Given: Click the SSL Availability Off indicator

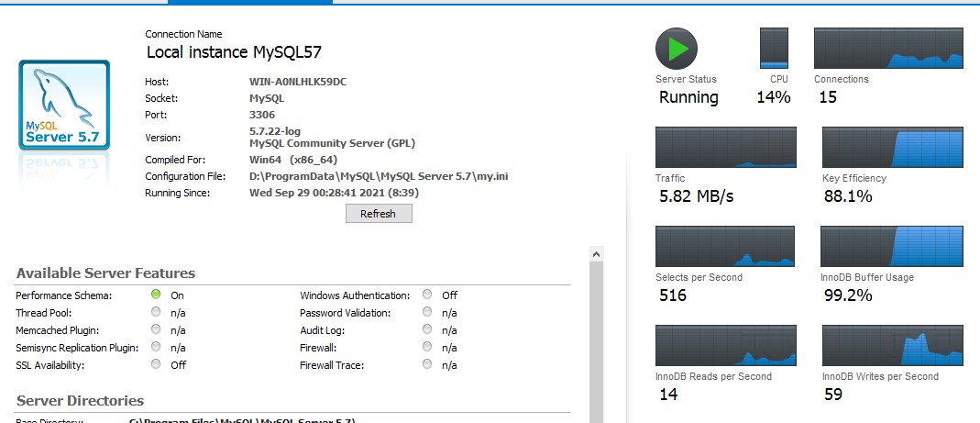Looking at the screenshot, I should [x=156, y=364].
